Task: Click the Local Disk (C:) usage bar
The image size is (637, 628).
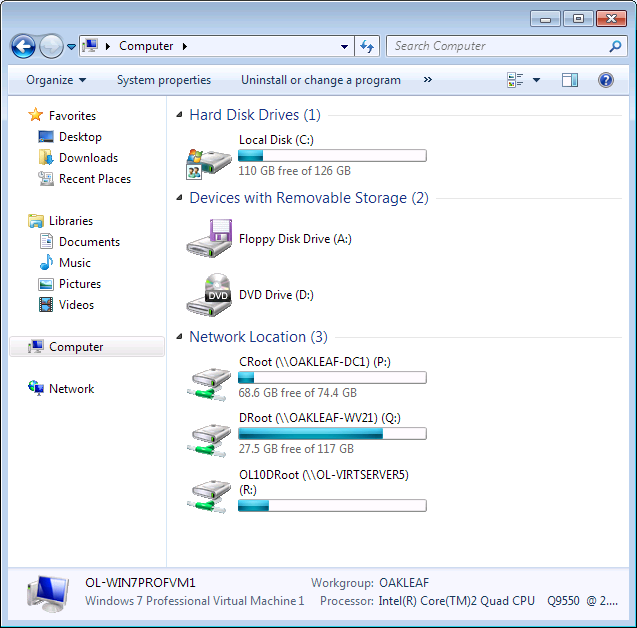Action: pyautogui.click(x=332, y=156)
